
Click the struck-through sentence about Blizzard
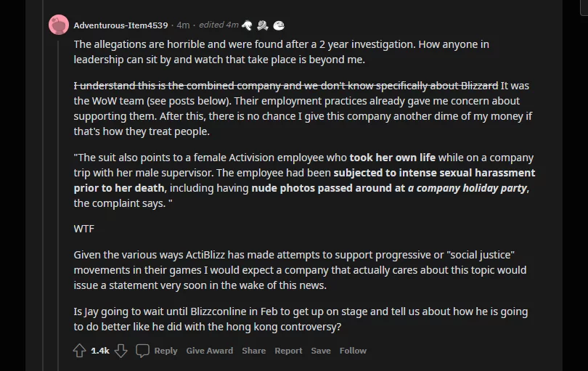click(286, 86)
